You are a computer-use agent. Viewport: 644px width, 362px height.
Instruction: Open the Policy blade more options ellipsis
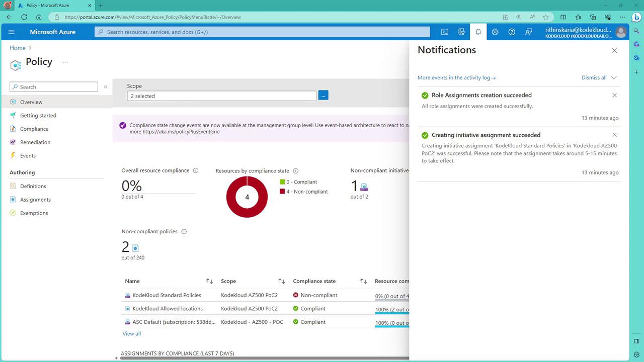click(x=65, y=62)
